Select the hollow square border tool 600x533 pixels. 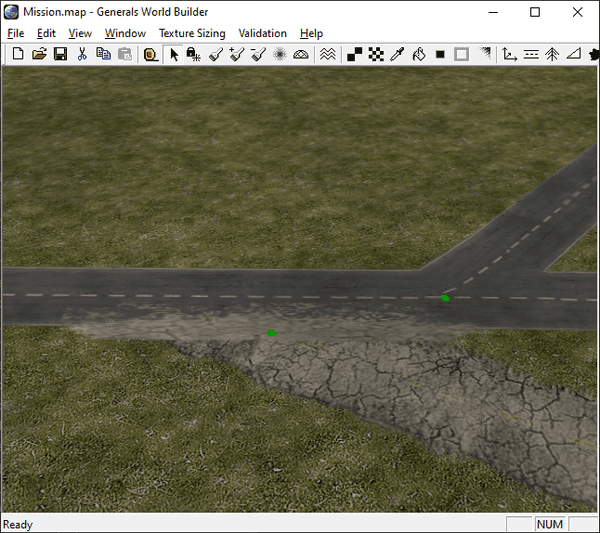[x=461, y=54]
